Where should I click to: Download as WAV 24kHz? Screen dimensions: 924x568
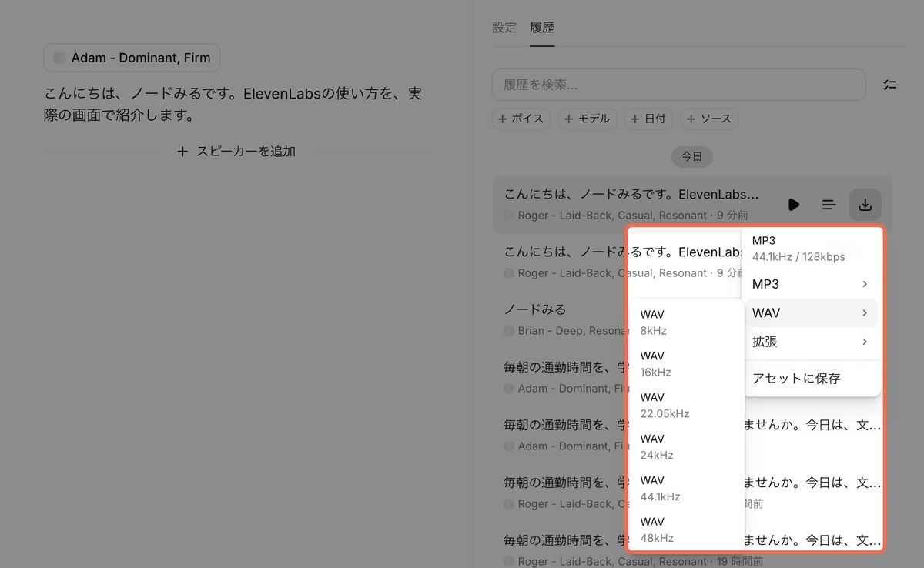pyautogui.click(x=687, y=447)
